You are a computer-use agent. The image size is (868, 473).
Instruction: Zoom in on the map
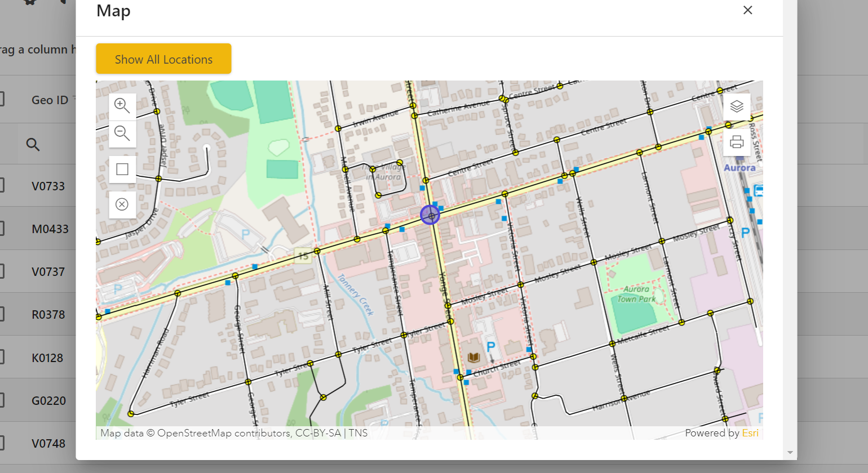tap(122, 105)
